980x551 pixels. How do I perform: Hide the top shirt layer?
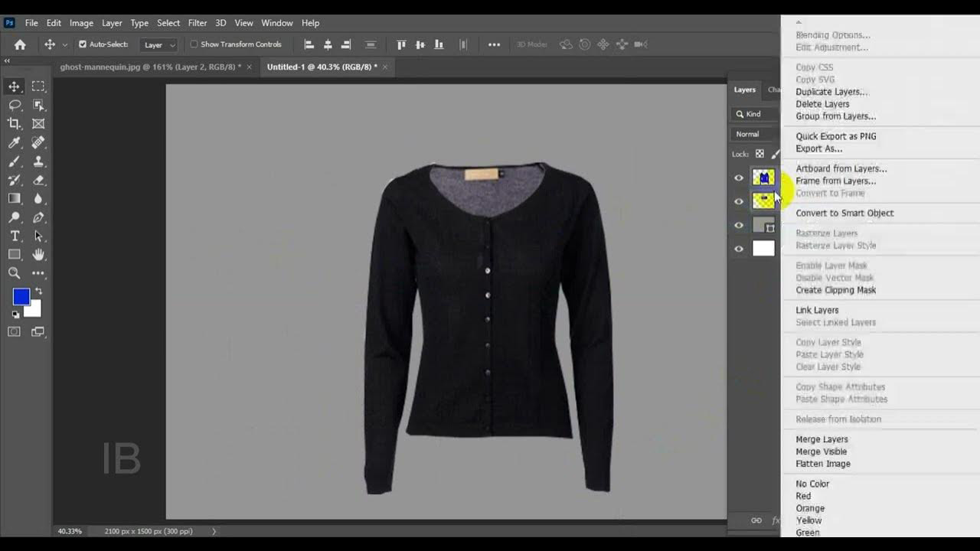[738, 178]
